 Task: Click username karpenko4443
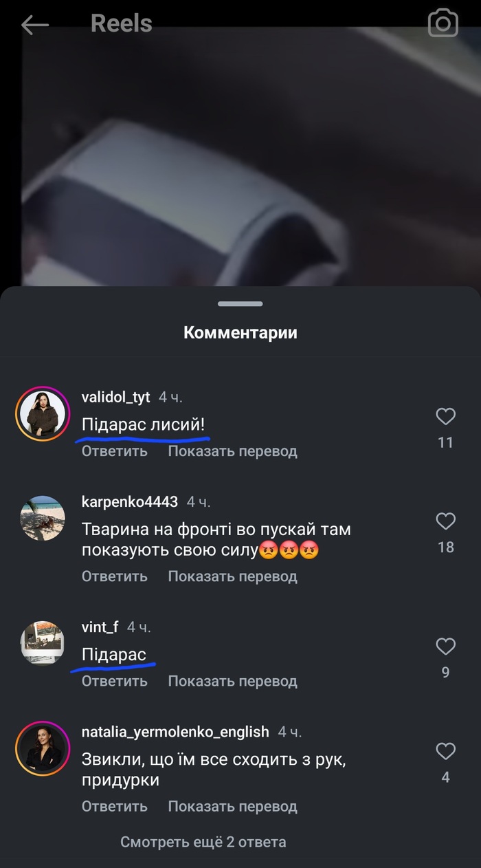pos(130,502)
